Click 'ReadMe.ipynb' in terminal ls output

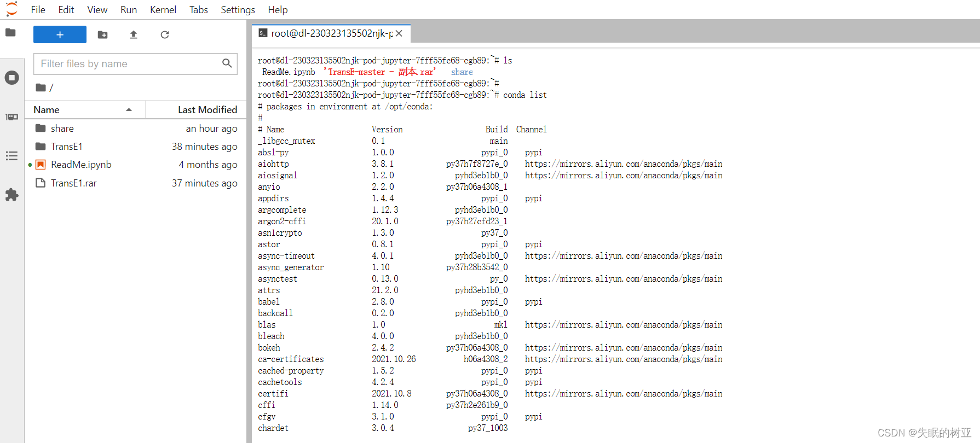[289, 72]
